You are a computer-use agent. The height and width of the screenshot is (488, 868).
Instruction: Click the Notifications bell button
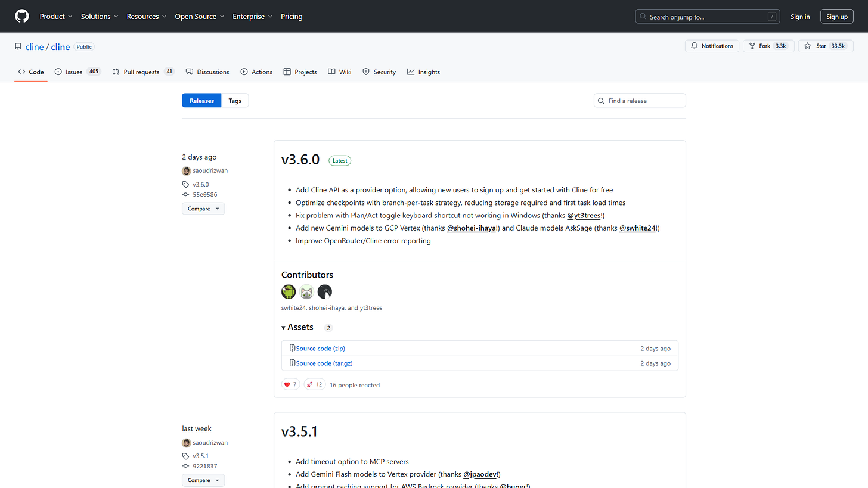712,46
